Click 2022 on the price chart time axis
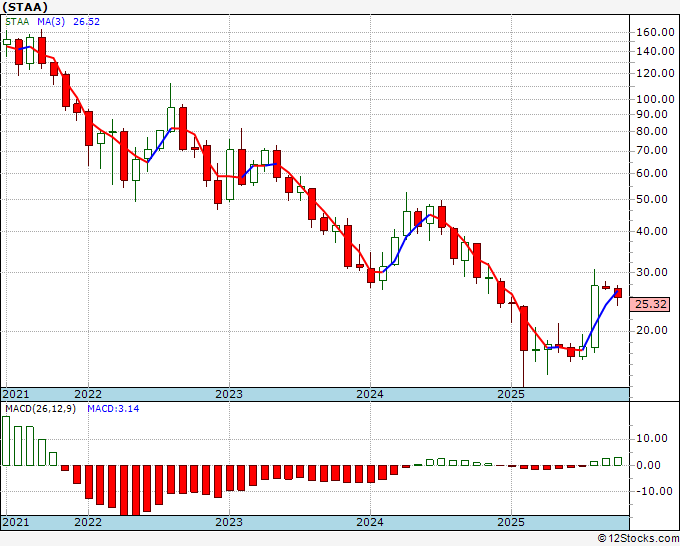The height and width of the screenshot is (546, 680). 88,394
